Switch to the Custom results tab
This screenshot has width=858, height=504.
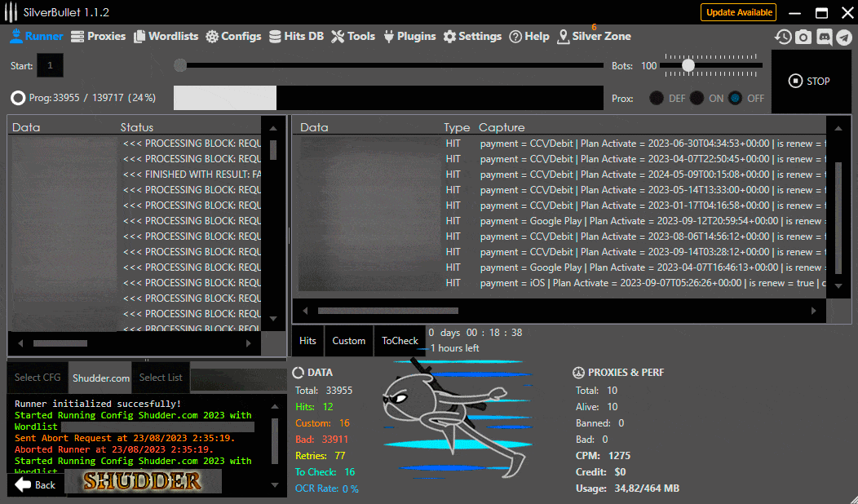[x=348, y=341]
